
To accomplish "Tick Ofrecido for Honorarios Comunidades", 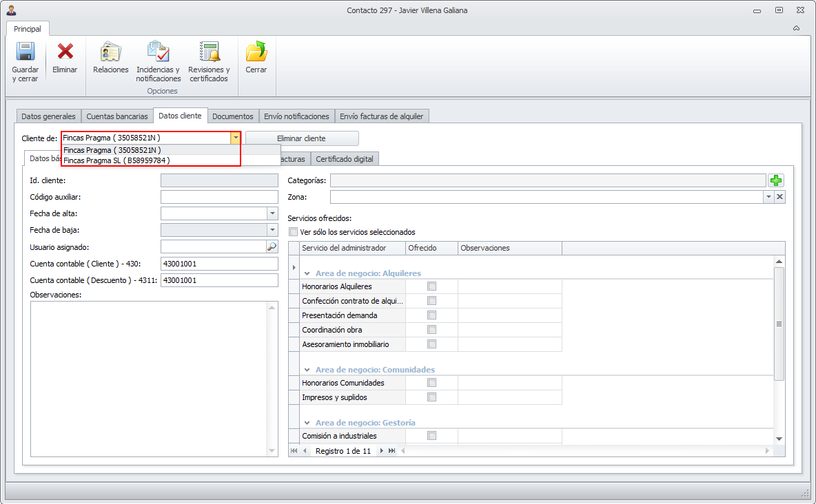I will 431,383.
